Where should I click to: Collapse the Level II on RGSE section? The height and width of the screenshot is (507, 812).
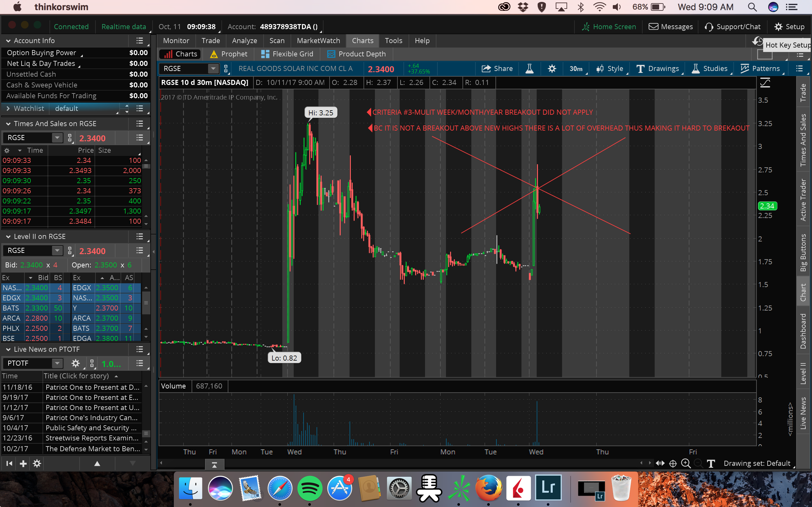(8, 236)
